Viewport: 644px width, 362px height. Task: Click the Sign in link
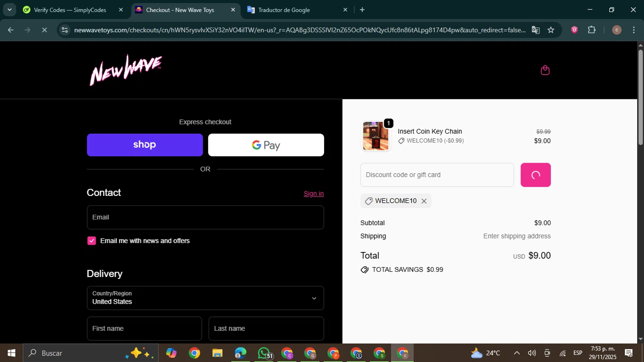313,194
